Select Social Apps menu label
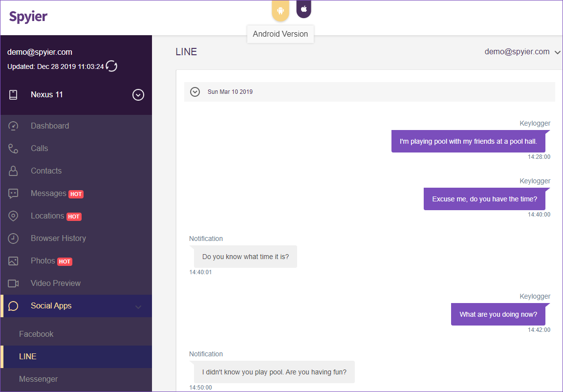This screenshot has width=563, height=392. coord(51,306)
